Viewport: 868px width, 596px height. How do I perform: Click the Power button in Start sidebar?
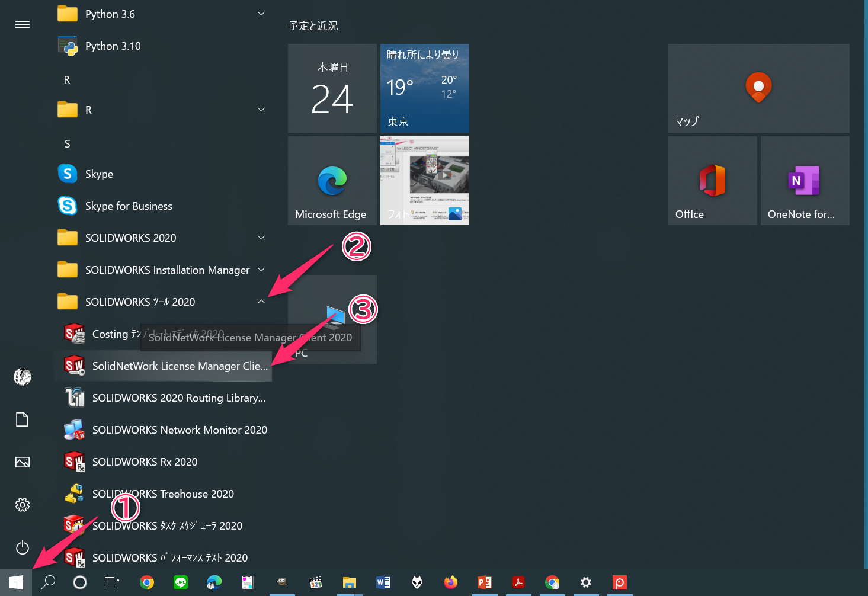click(x=23, y=547)
